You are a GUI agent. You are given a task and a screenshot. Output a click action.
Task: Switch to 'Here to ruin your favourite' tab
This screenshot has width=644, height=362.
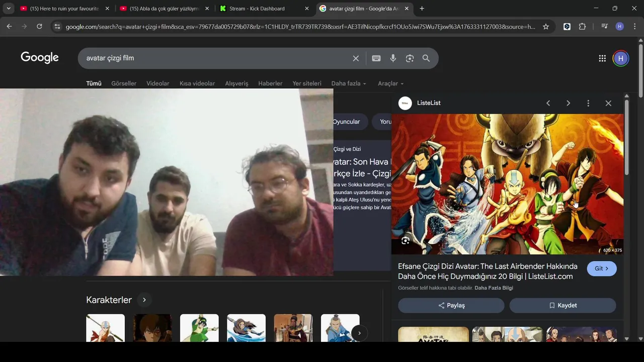point(64,9)
